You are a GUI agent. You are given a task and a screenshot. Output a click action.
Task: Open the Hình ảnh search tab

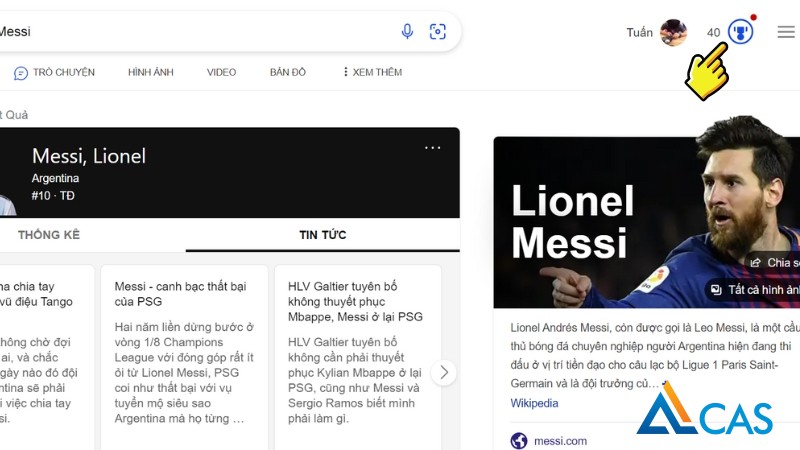(150, 73)
